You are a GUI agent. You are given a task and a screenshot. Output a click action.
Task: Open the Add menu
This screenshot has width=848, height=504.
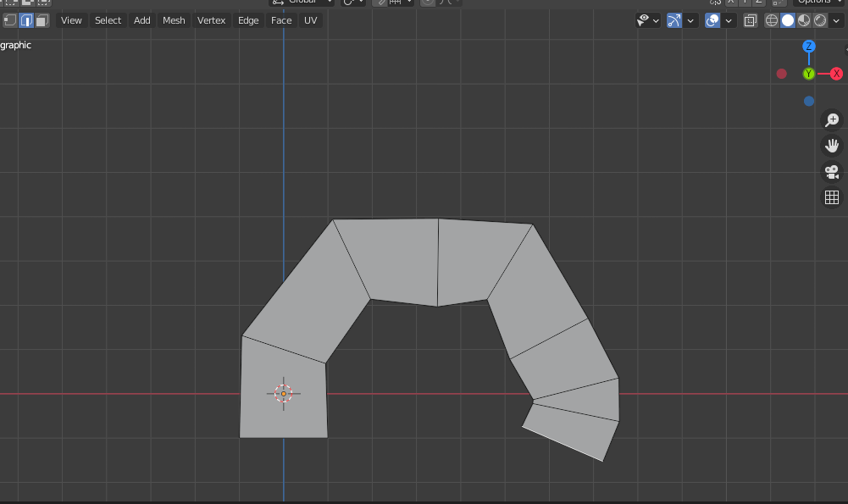141,20
